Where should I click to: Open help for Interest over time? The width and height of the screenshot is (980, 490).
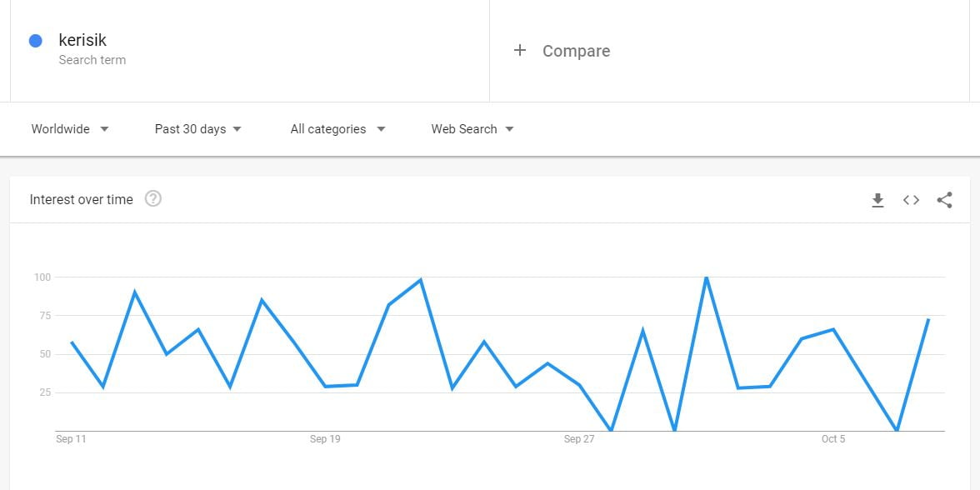(x=153, y=199)
